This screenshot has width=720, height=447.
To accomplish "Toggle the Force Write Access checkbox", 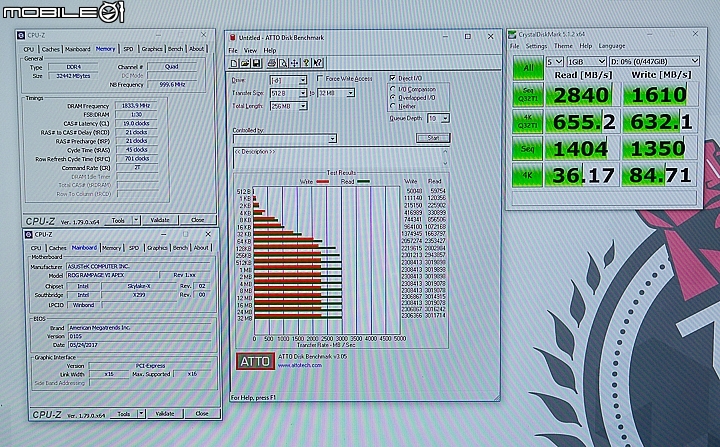I will [x=320, y=78].
